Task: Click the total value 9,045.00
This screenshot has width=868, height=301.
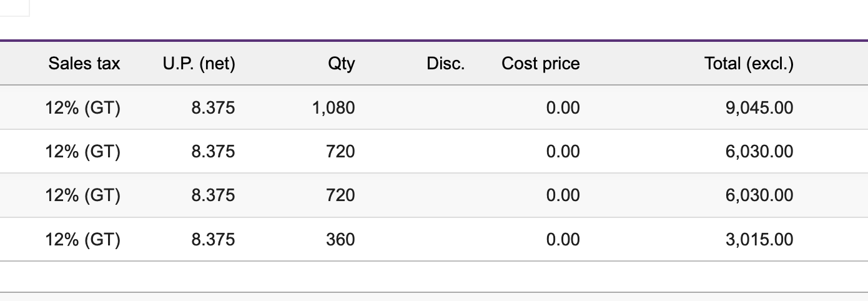Action: pos(759,108)
